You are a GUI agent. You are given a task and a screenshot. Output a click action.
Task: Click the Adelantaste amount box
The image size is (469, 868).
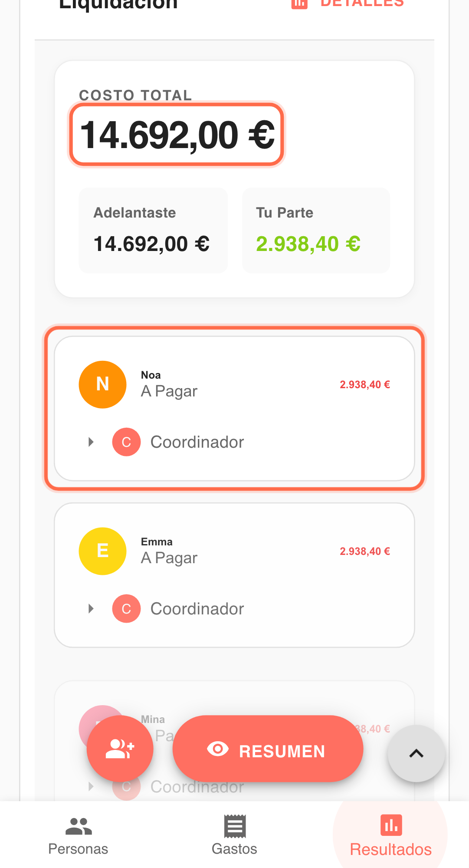(x=153, y=231)
